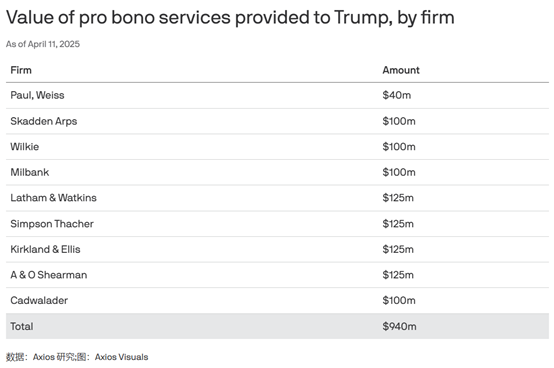
Task: Click the $40m amount for Paul, Weiss
Action: [x=396, y=95]
